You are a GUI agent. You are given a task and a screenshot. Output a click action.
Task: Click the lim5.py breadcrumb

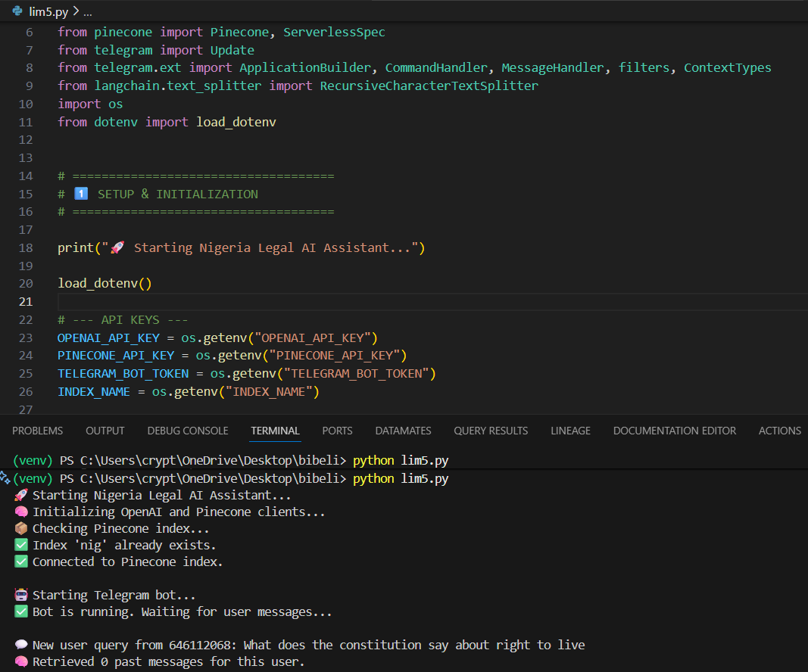pos(48,11)
